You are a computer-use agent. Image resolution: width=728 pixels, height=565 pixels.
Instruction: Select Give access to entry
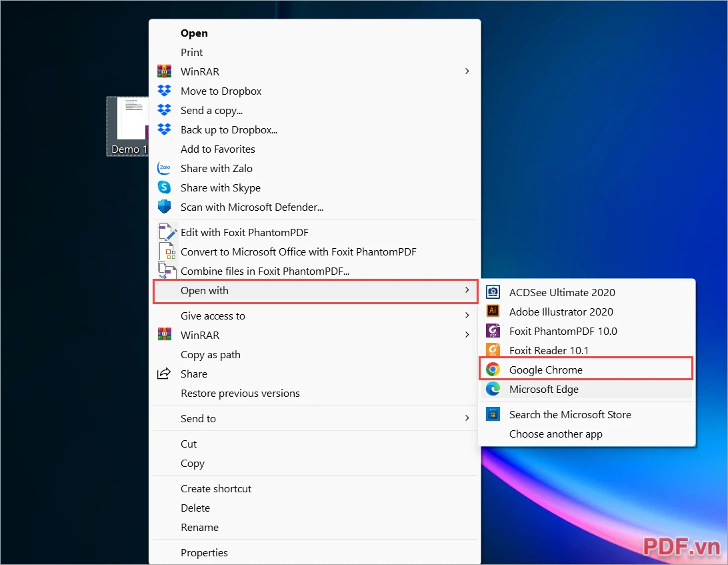(x=315, y=316)
